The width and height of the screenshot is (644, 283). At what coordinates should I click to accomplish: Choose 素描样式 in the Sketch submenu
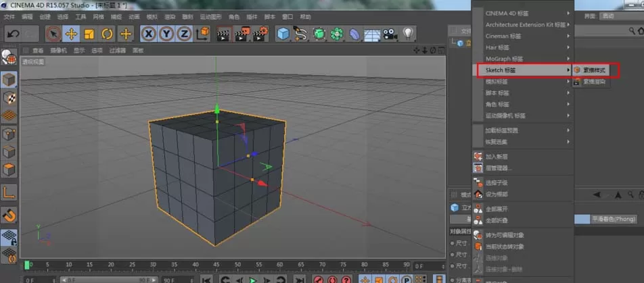point(590,70)
